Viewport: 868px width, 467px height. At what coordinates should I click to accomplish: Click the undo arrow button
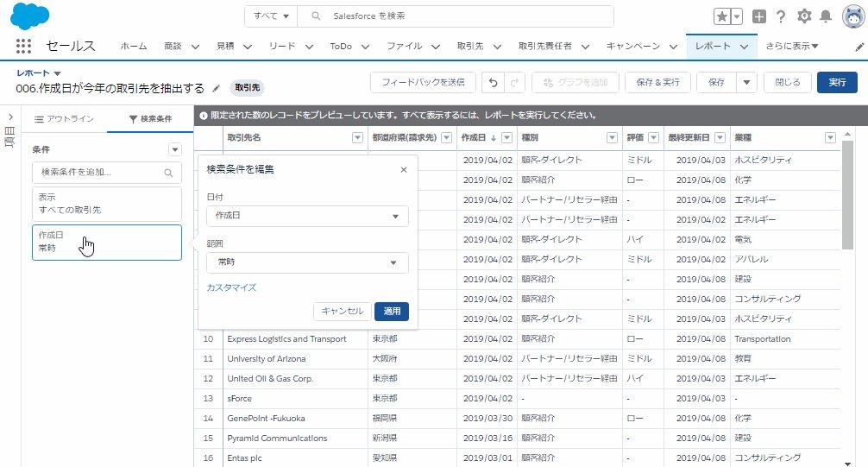coord(493,83)
